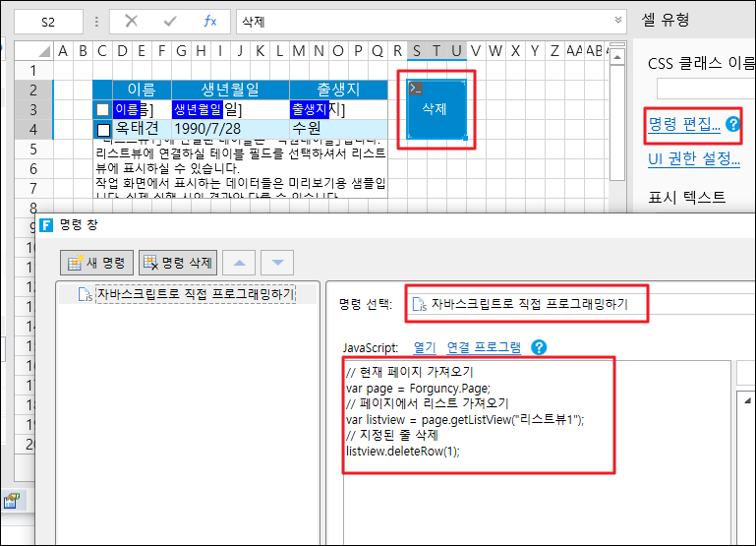Viewport: 756px width, 546px height.
Task: Click the icon in bottom-left status area
Action: pos(12,502)
